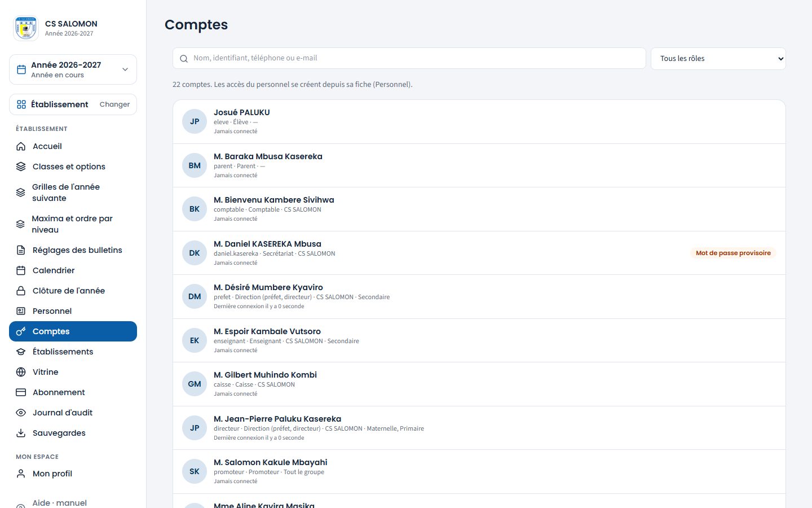This screenshot has width=812, height=508.
Task: Click the JP avatar of Jean-Pierre Paluku Kasereka
Action: (195, 428)
